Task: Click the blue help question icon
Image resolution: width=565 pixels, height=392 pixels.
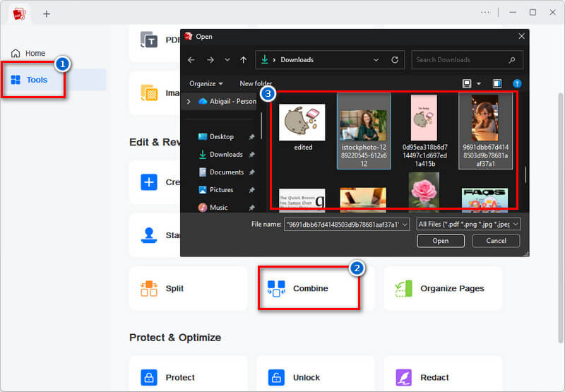Action: tap(517, 83)
